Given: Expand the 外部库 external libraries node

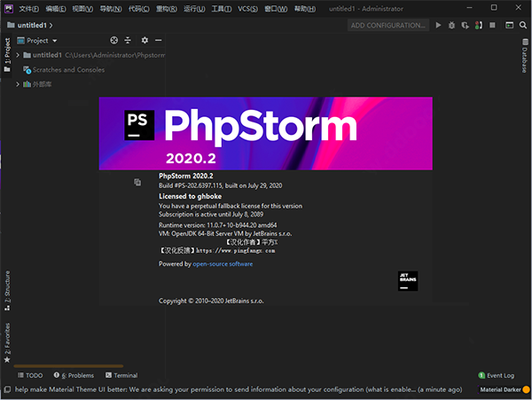Looking at the screenshot, I should [18, 84].
